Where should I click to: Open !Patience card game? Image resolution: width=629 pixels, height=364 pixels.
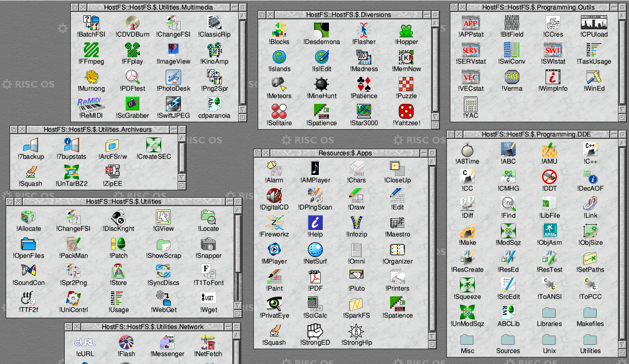(x=364, y=85)
